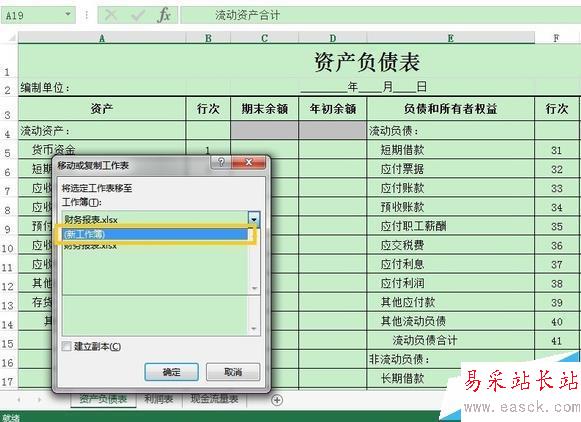Switch to the 利润表 sheet tab
The width and height of the screenshot is (581, 422).
(x=159, y=399)
